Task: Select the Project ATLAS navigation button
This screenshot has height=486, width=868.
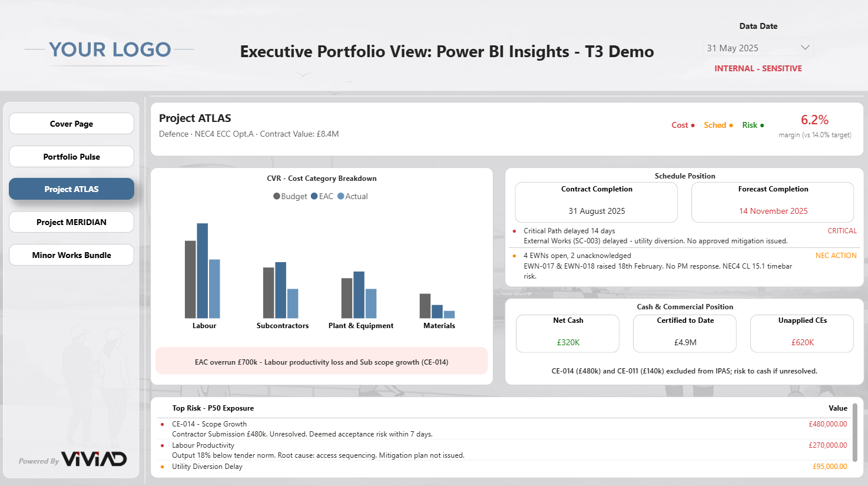Action: click(x=71, y=189)
